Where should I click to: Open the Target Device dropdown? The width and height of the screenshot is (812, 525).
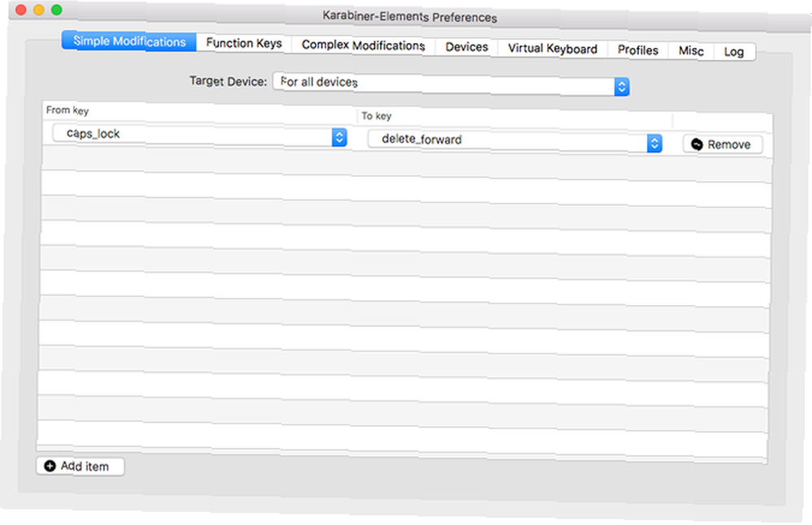point(451,84)
